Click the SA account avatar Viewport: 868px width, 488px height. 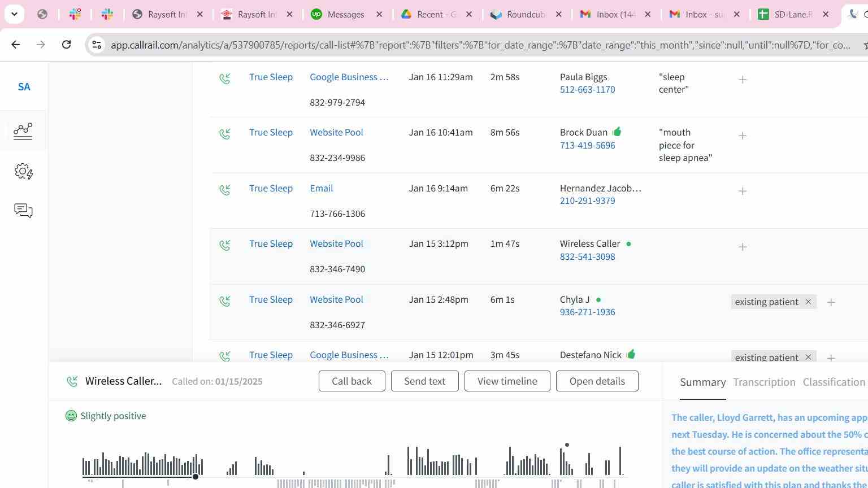(24, 87)
